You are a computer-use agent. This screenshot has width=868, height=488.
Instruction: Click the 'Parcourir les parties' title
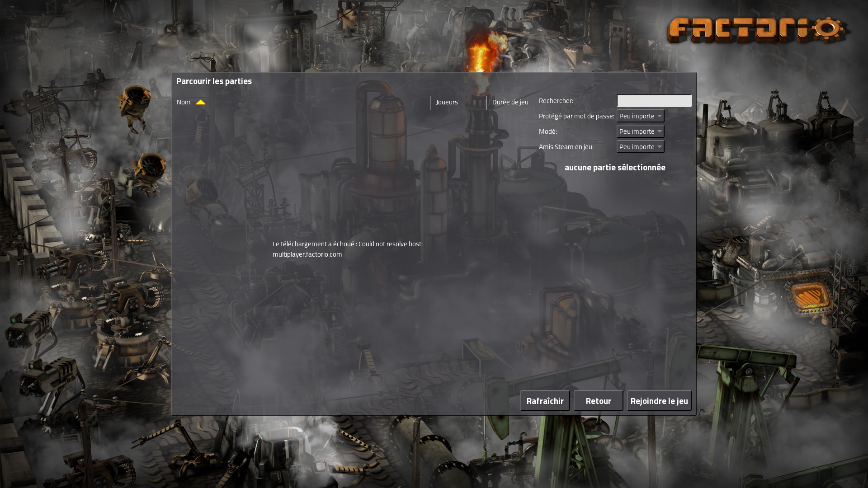coord(214,81)
